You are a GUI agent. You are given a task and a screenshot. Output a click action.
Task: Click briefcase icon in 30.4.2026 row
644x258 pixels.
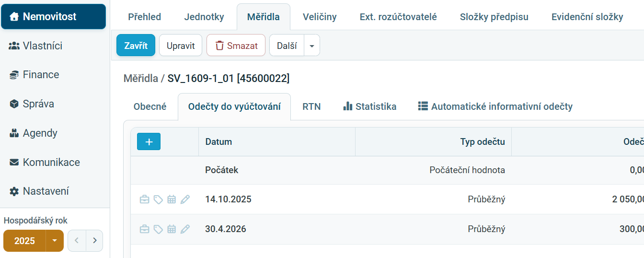144,229
